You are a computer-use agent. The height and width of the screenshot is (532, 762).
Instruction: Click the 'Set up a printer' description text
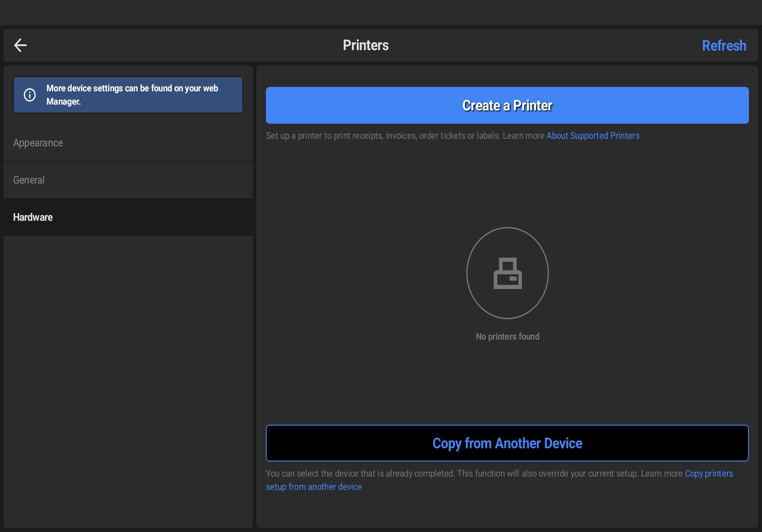pos(382,136)
